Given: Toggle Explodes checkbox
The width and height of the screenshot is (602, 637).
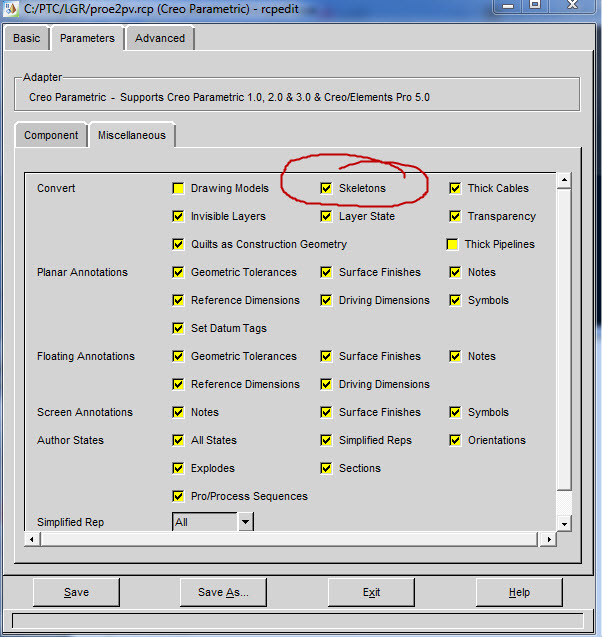Looking at the screenshot, I should click(178, 468).
